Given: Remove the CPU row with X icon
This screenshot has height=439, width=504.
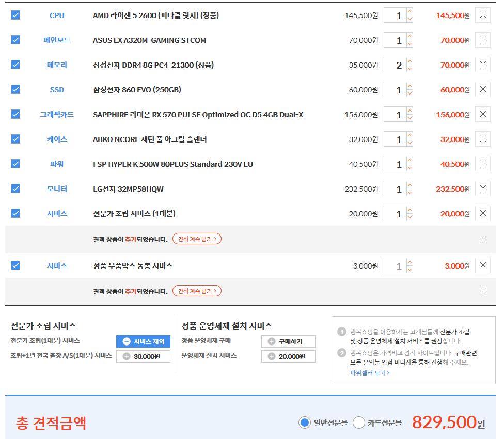Looking at the screenshot, I should [483, 15].
